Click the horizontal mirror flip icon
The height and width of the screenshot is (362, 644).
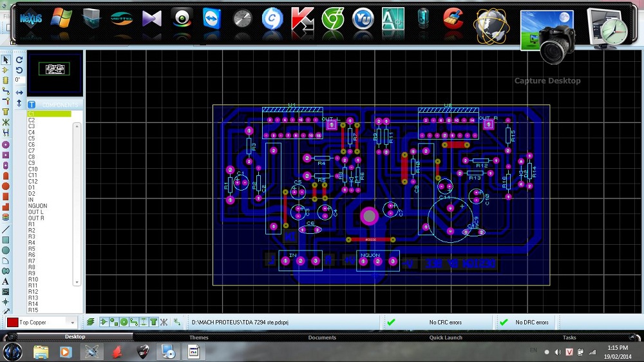pyautogui.click(x=19, y=92)
